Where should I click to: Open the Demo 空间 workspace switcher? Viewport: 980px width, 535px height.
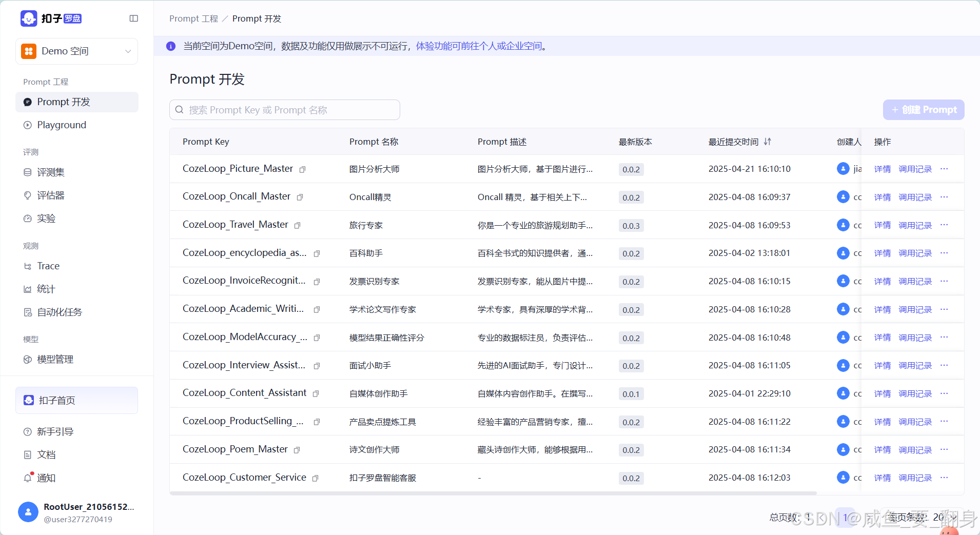tap(76, 51)
